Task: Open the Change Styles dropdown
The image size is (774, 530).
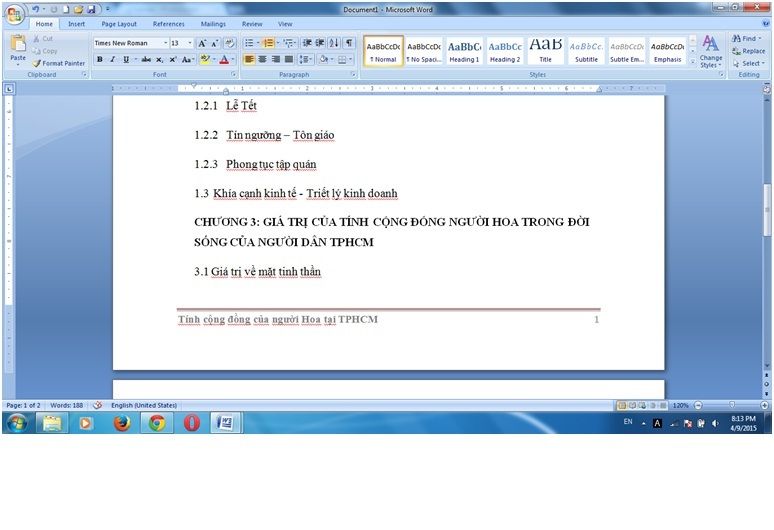Action: (710, 52)
